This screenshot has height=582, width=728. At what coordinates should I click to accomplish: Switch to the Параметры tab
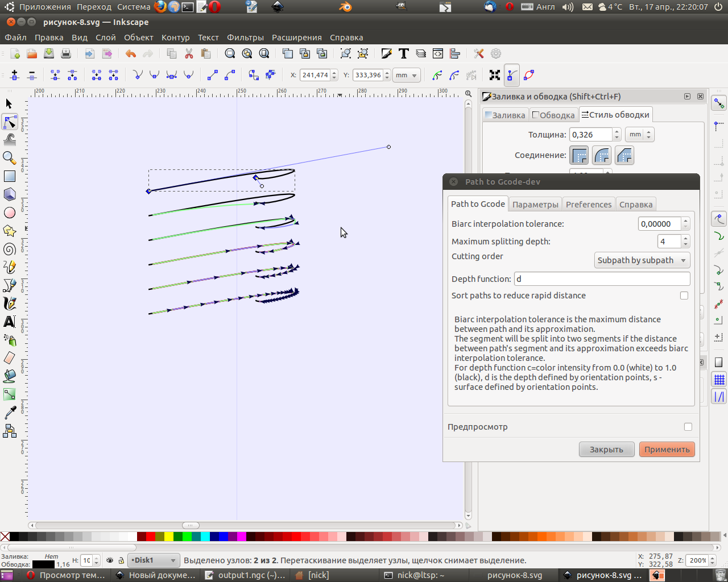(535, 205)
